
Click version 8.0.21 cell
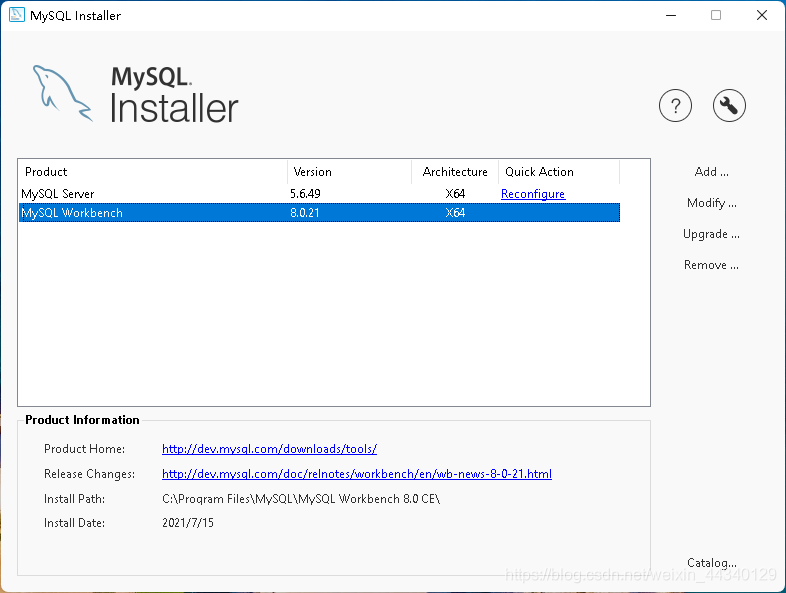click(x=304, y=213)
